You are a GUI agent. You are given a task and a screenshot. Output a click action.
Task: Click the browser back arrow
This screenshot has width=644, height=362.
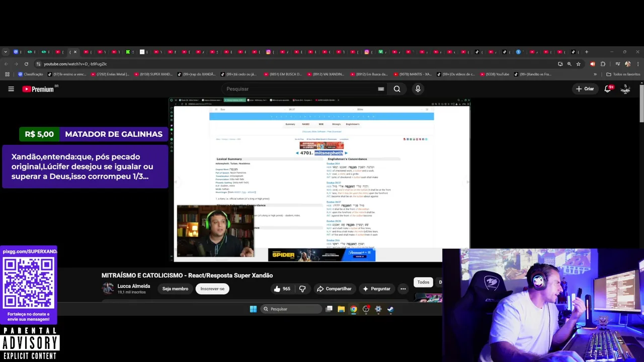[x=6, y=64]
